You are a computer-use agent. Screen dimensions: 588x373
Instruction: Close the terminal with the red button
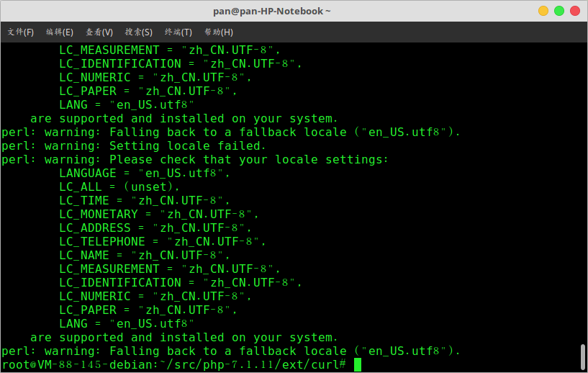(576, 11)
